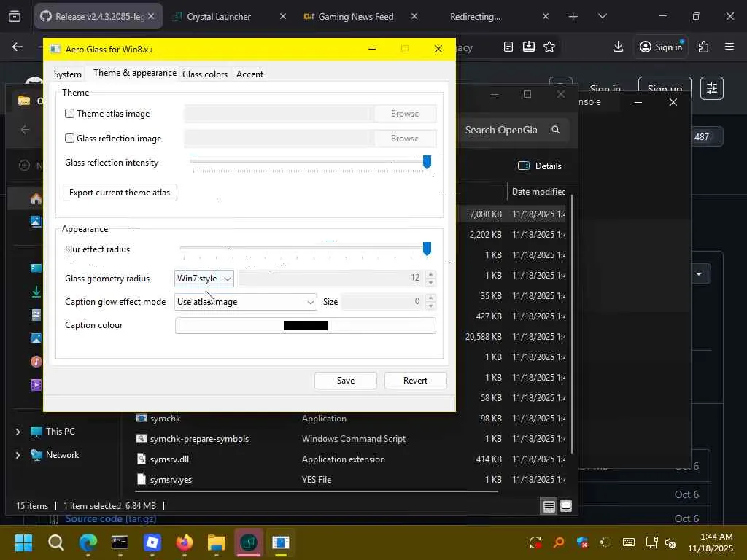Expand the Network tree node
Screen dimensions: 747x560
pos(18,455)
